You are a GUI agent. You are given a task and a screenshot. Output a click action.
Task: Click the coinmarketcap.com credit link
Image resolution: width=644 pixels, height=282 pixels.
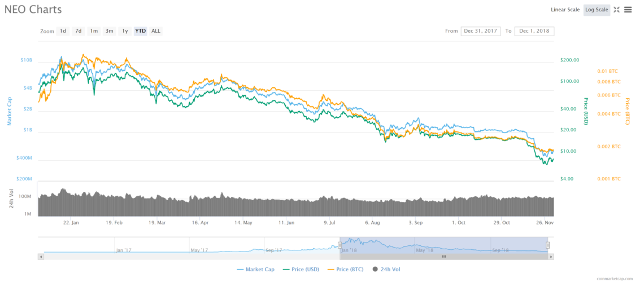pyautogui.click(x=615, y=278)
